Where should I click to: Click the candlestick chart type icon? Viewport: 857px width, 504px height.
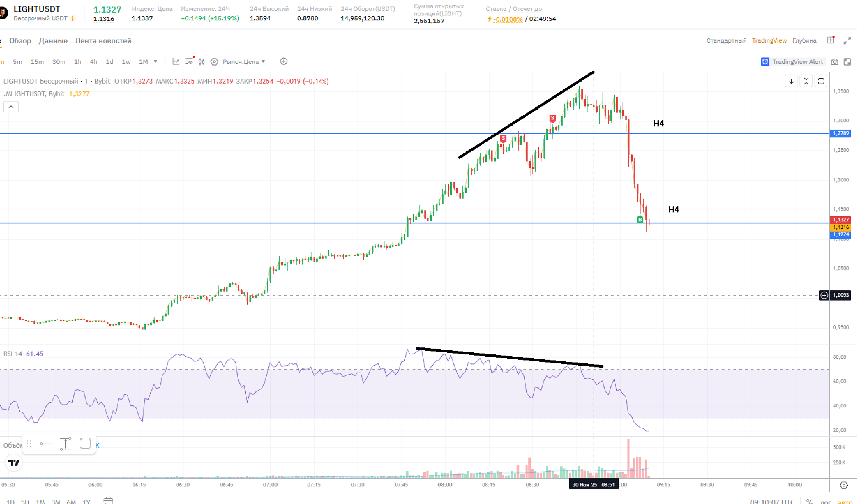click(x=201, y=62)
